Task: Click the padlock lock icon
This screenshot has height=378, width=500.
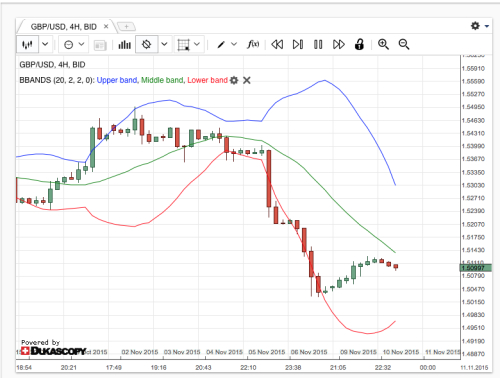Action: 359,44
